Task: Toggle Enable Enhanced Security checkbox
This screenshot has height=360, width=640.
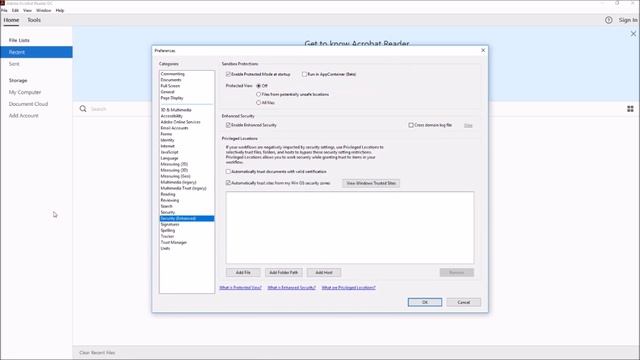Action: click(228, 125)
